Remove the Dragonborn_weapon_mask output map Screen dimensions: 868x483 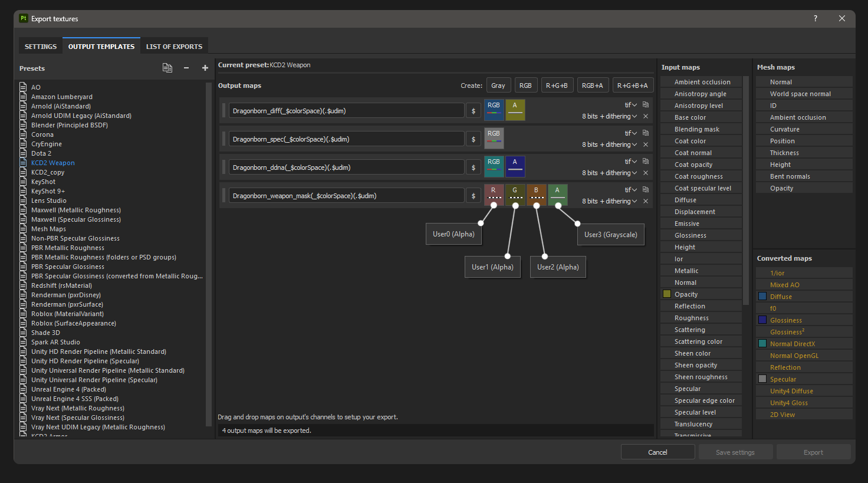pyautogui.click(x=646, y=201)
